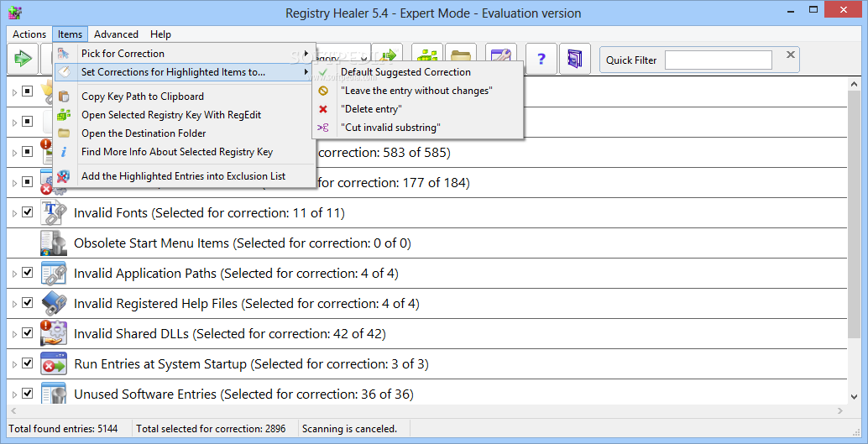The image size is (868, 444).
Task: Click the blue info icon for Find More Info
Action: [64, 152]
